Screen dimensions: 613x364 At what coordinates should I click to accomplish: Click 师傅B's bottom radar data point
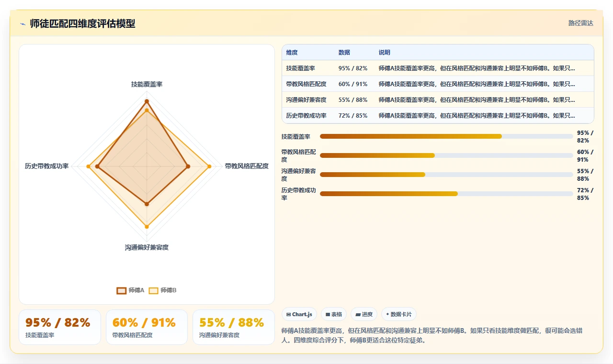click(147, 227)
